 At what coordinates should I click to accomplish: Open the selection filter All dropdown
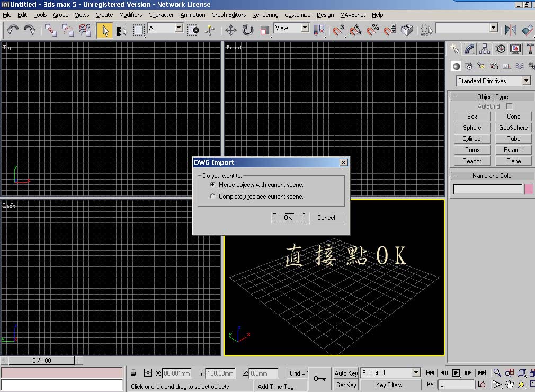click(179, 28)
